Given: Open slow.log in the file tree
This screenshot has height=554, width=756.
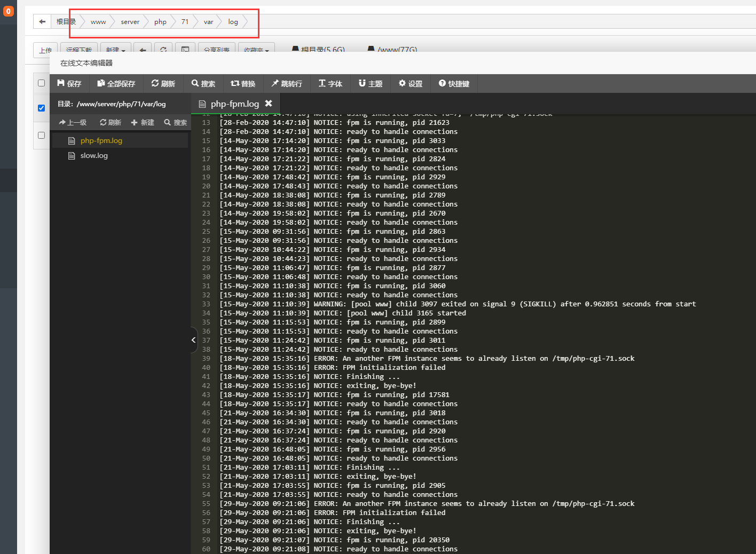Looking at the screenshot, I should pyautogui.click(x=94, y=155).
